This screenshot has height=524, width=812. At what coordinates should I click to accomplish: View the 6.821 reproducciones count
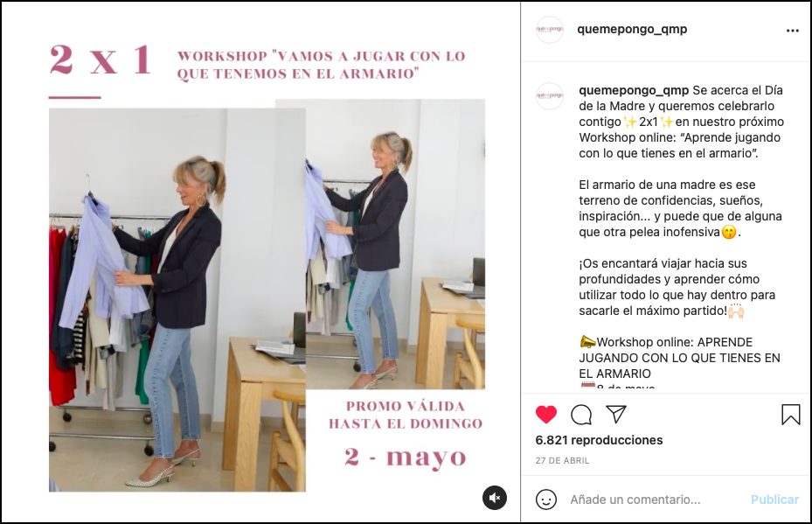click(x=599, y=440)
